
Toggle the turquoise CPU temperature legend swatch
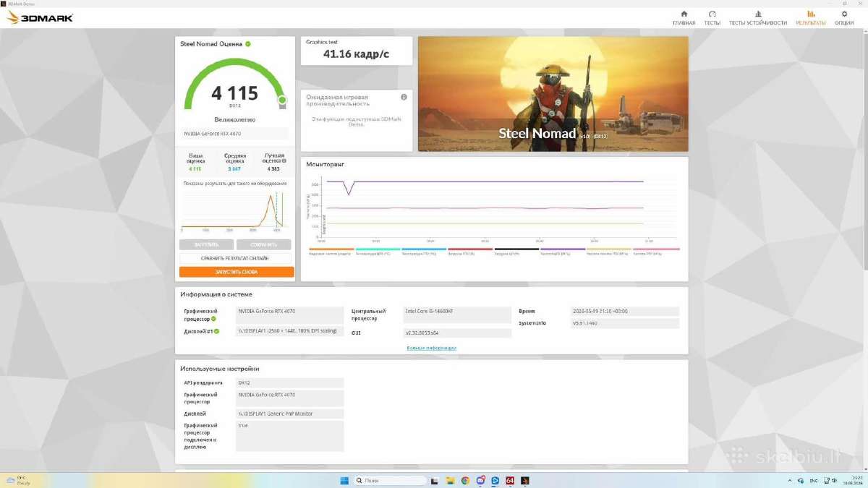pyautogui.click(x=378, y=249)
